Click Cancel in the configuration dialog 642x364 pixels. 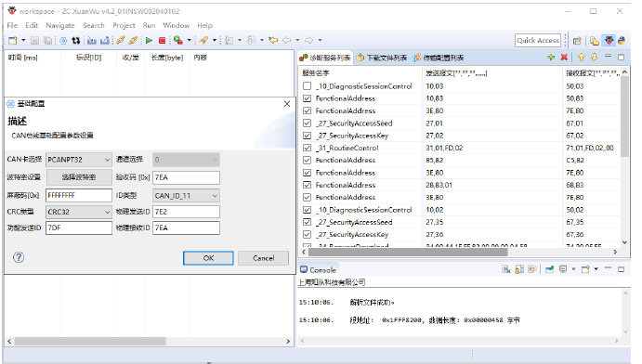(263, 258)
